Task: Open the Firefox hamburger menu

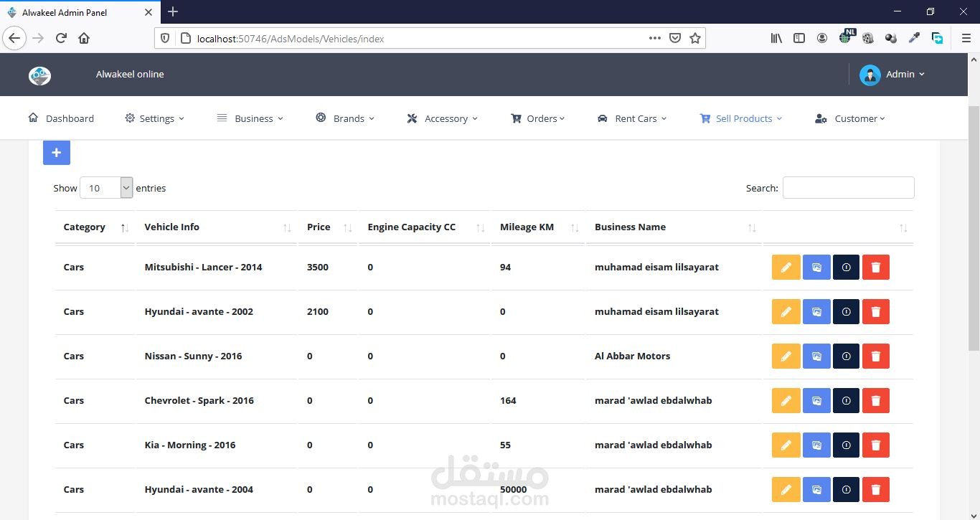Action: (x=966, y=39)
